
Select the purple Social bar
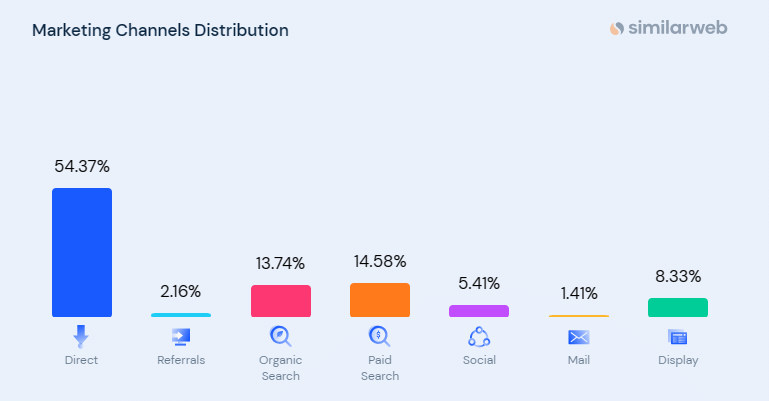(x=479, y=311)
